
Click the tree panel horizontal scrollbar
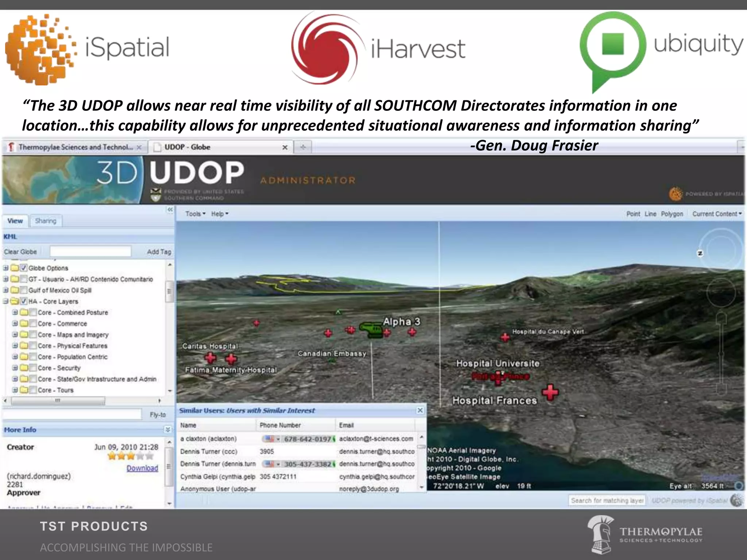click(58, 401)
